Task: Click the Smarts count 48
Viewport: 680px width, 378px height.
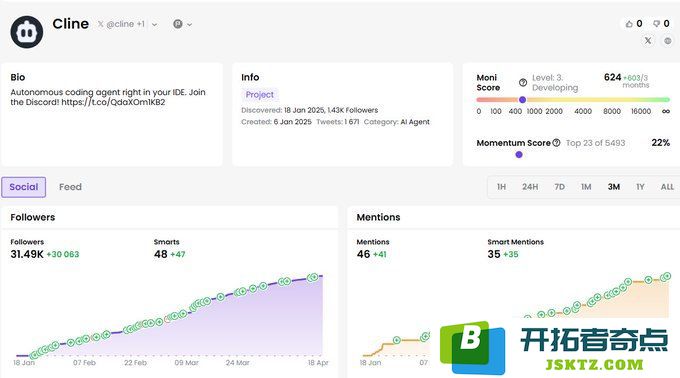Action: click(160, 254)
